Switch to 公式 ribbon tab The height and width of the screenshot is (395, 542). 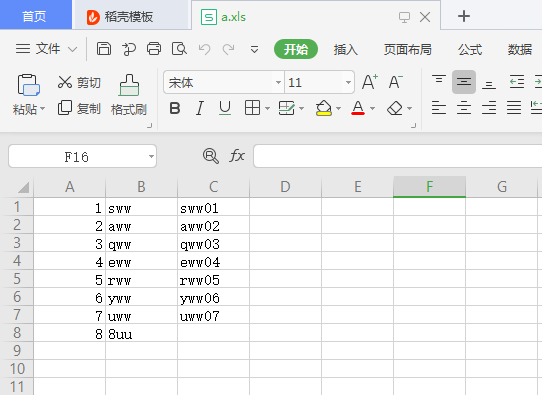click(470, 49)
